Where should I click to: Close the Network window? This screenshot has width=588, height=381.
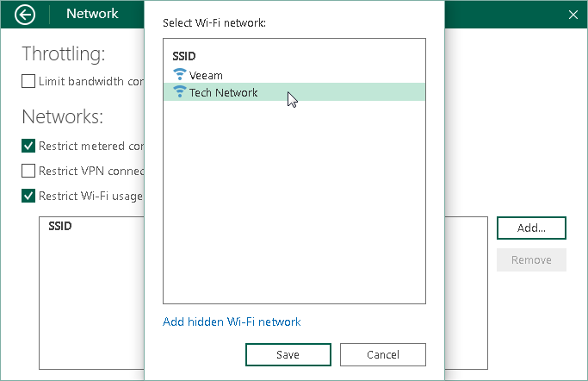click(573, 15)
